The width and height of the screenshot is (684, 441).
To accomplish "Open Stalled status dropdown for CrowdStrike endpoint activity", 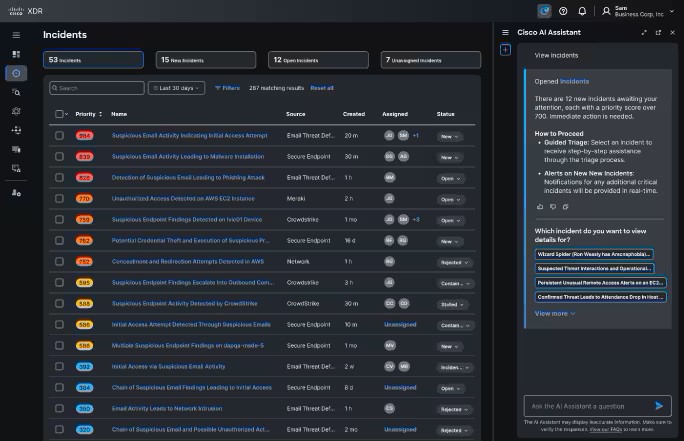I will (x=451, y=304).
